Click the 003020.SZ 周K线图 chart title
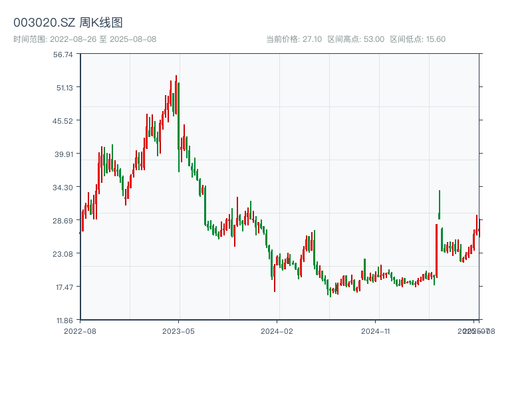 point(68,23)
